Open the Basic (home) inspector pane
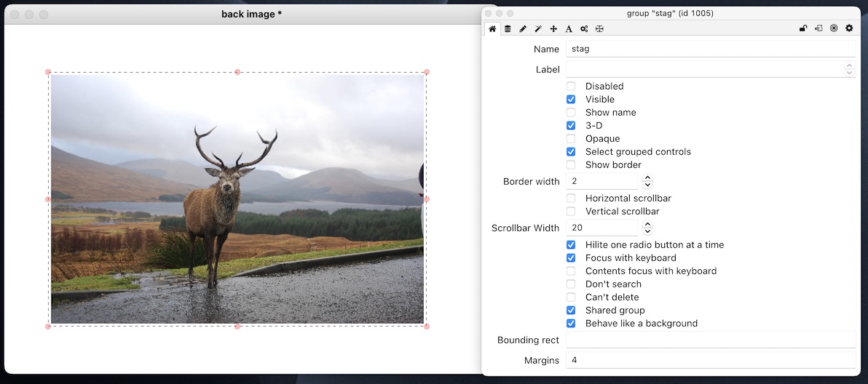 492,29
